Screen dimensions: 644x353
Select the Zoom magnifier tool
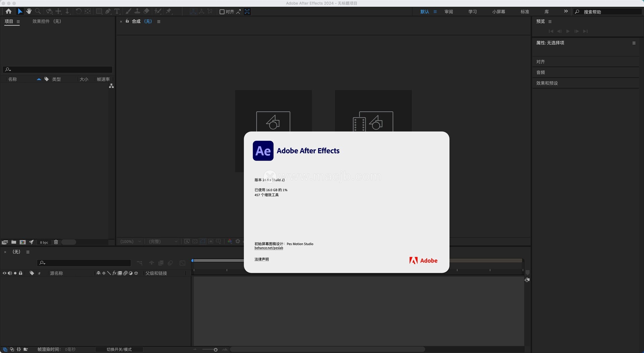pyautogui.click(x=38, y=11)
